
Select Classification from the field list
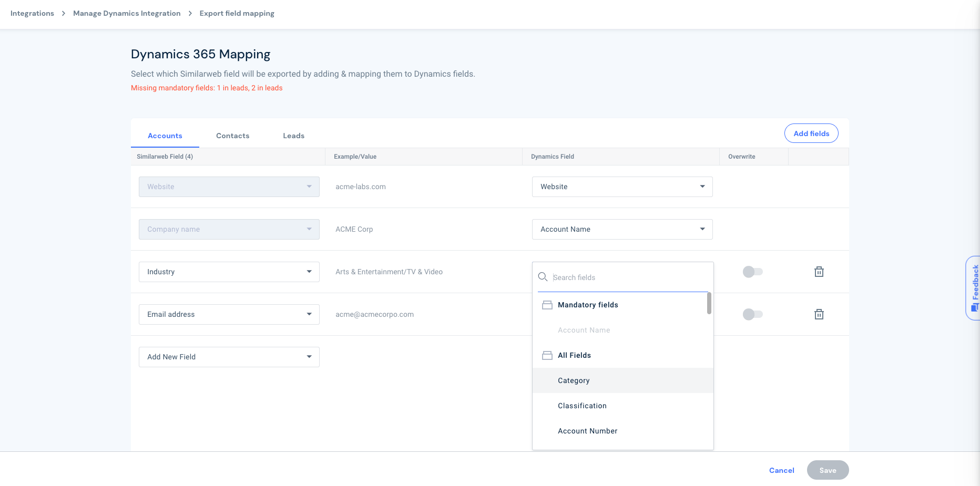[x=623, y=406]
